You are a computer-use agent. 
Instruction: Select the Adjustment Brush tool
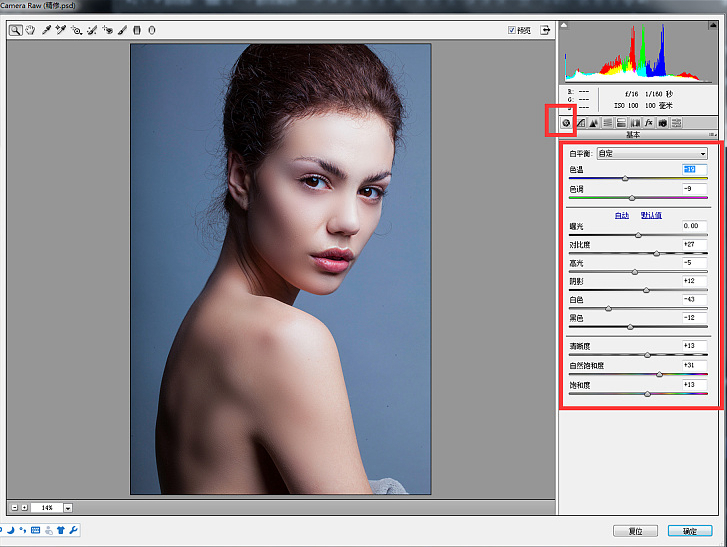[122, 31]
